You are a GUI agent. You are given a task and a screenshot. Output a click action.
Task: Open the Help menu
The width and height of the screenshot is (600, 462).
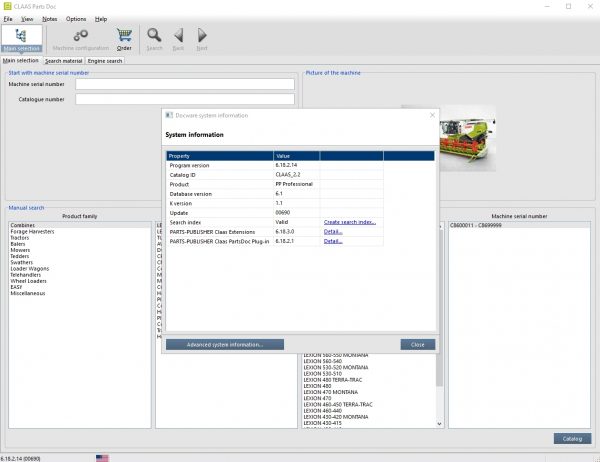point(101,19)
